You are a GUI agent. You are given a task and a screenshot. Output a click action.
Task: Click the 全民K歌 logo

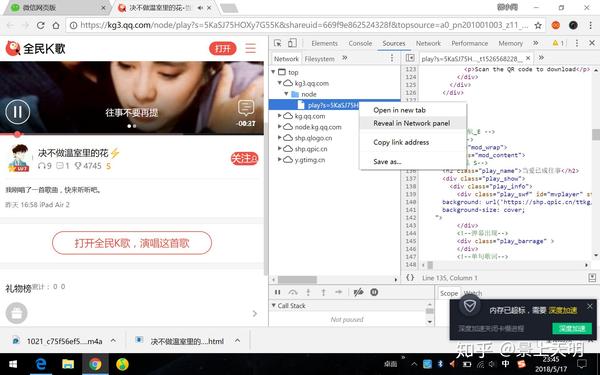click(x=36, y=48)
